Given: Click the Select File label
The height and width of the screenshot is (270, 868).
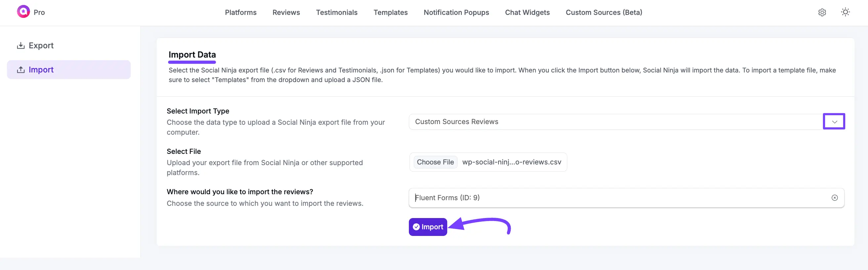Looking at the screenshot, I should tap(184, 151).
